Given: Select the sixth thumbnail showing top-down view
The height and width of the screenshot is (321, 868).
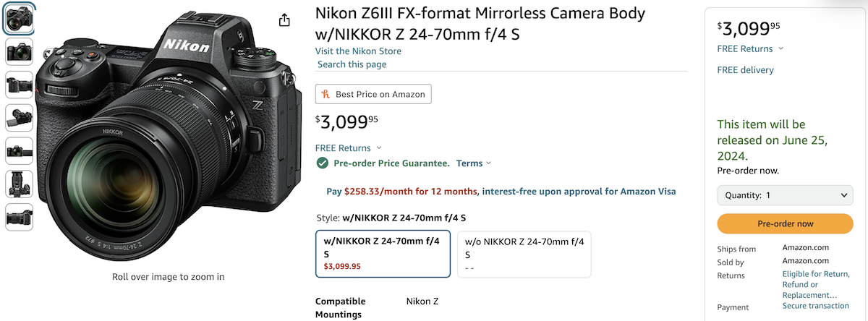Looking at the screenshot, I should pos(19,184).
